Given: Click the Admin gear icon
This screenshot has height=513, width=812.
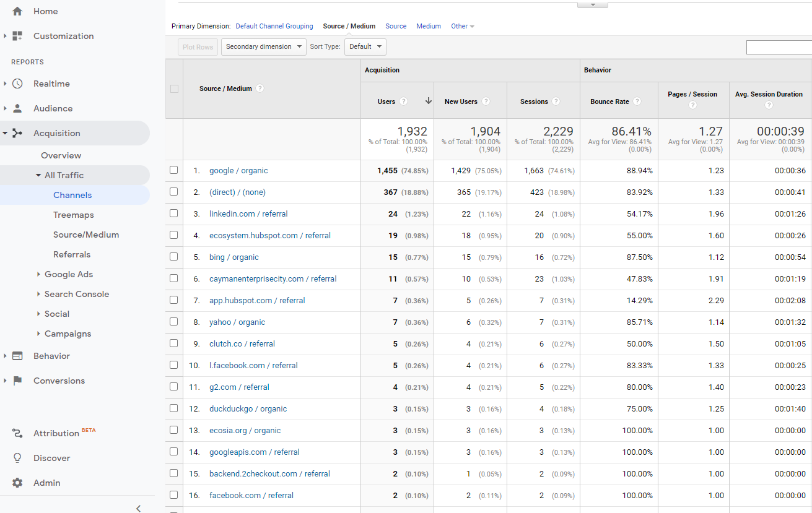Looking at the screenshot, I should click(x=17, y=483).
